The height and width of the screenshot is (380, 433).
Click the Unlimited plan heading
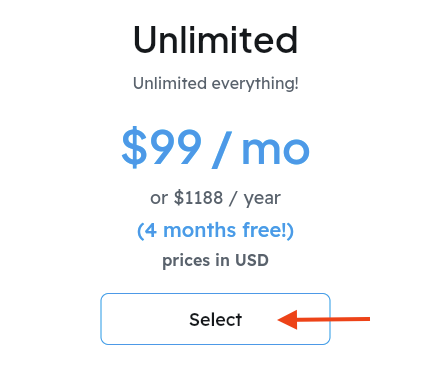[215, 40]
